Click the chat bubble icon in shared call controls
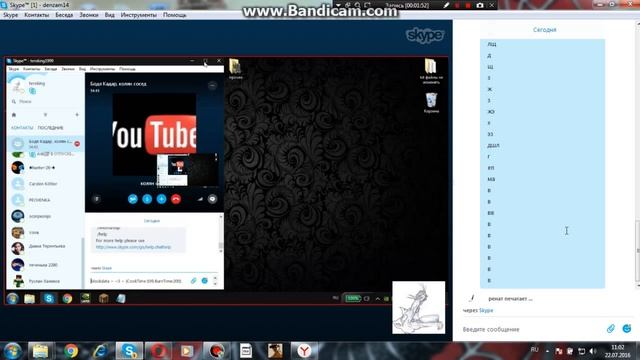 pos(212,199)
